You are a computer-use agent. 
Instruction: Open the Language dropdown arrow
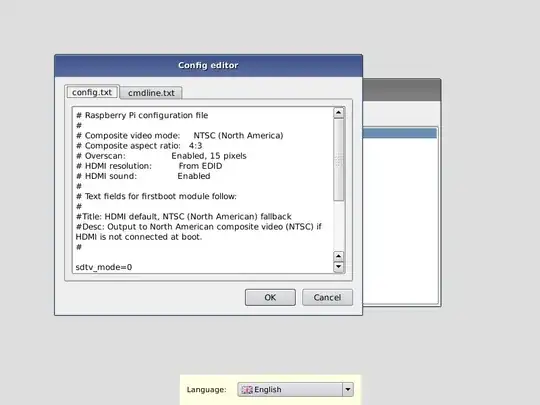pyautogui.click(x=348, y=390)
